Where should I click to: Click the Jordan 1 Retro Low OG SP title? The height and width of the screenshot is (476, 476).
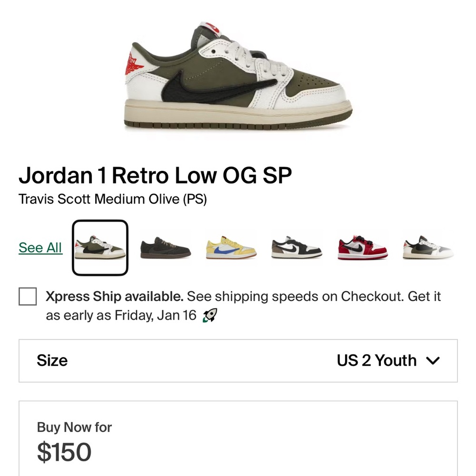156,176
